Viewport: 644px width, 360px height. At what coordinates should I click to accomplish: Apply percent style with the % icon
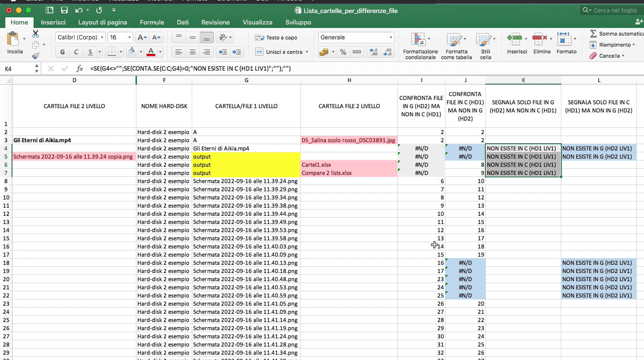(343, 52)
